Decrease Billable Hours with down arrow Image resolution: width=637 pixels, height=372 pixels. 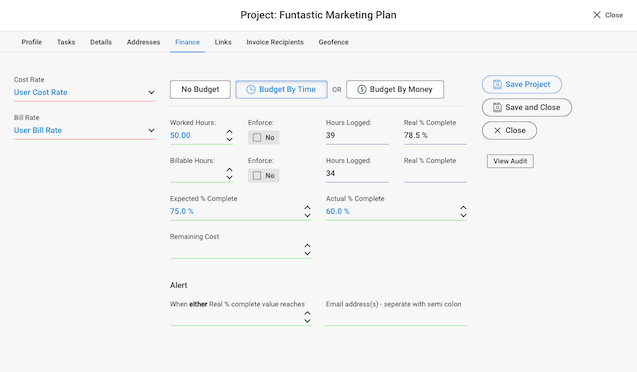pyautogui.click(x=230, y=177)
